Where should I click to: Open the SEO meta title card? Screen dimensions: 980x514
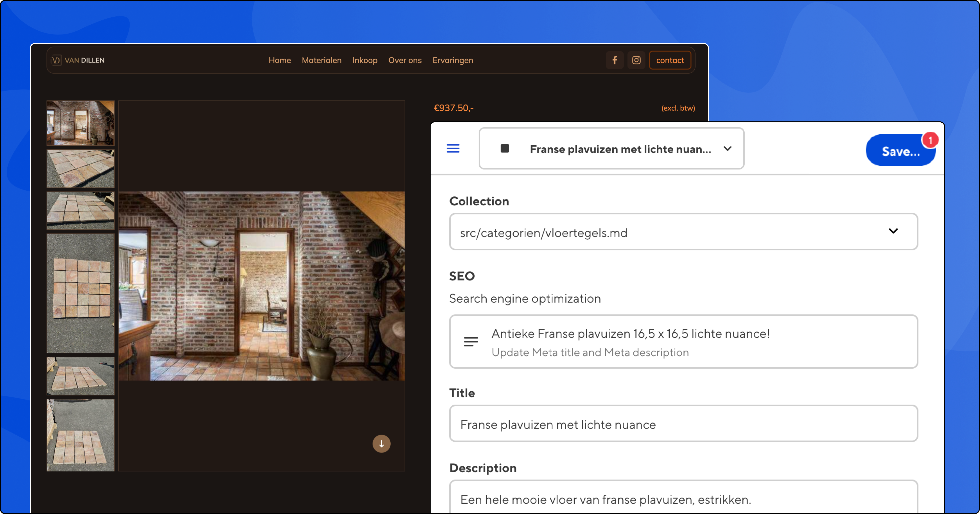(x=683, y=341)
